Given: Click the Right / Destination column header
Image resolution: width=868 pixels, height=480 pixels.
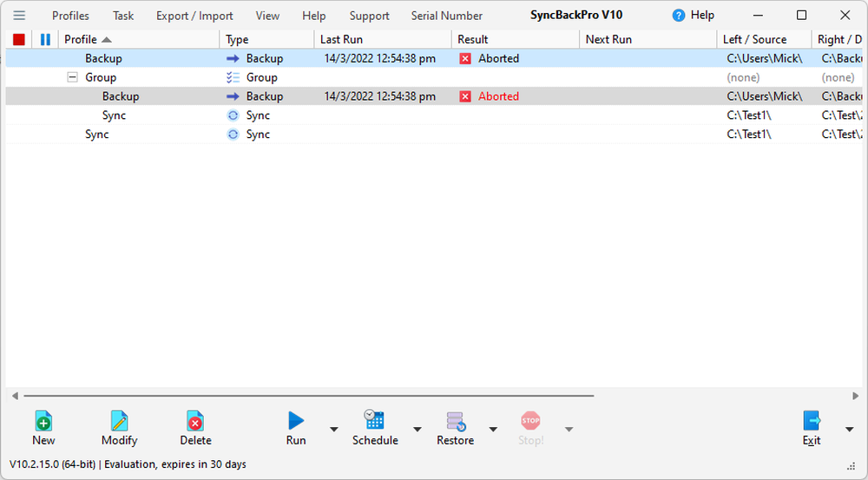Looking at the screenshot, I should (x=838, y=39).
